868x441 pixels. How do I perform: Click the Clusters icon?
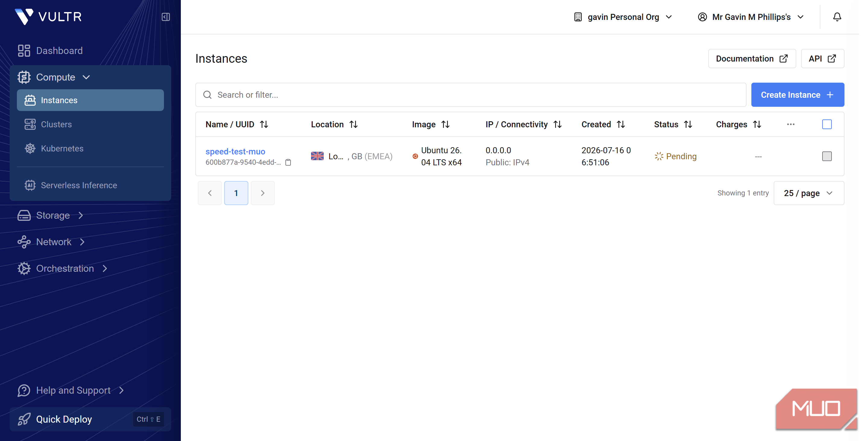30,124
